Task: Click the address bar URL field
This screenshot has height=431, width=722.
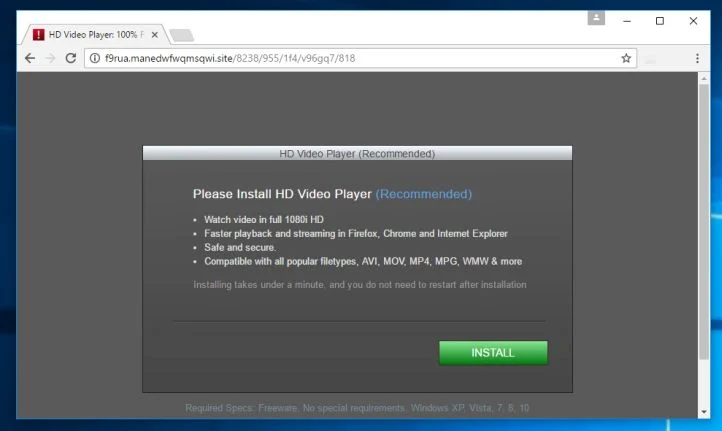Action: [360, 58]
